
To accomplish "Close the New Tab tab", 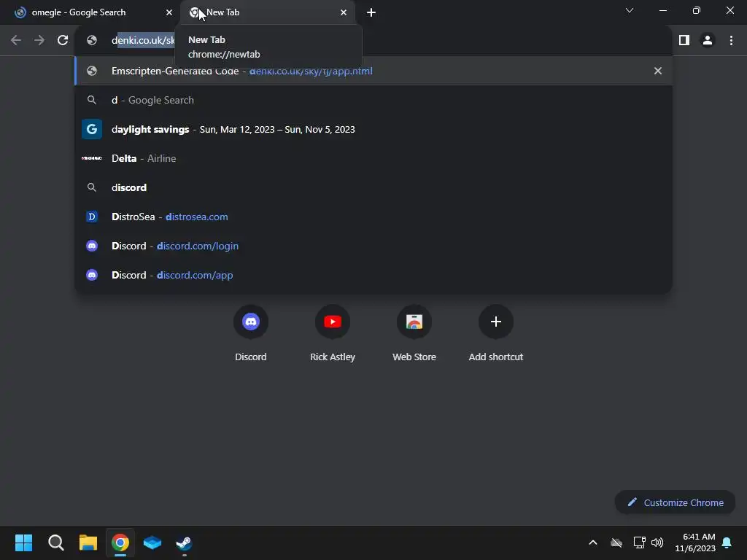I will click(x=344, y=13).
